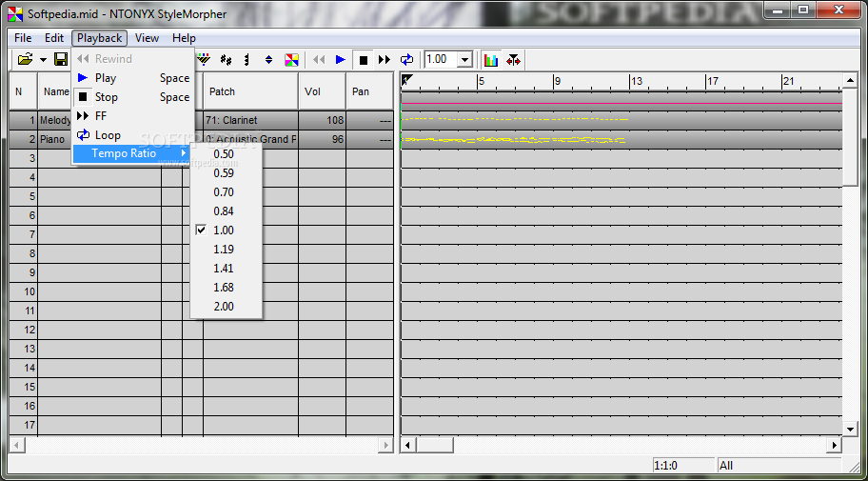Click the blue play button in toolbar
This screenshot has height=481, width=868.
[x=341, y=60]
